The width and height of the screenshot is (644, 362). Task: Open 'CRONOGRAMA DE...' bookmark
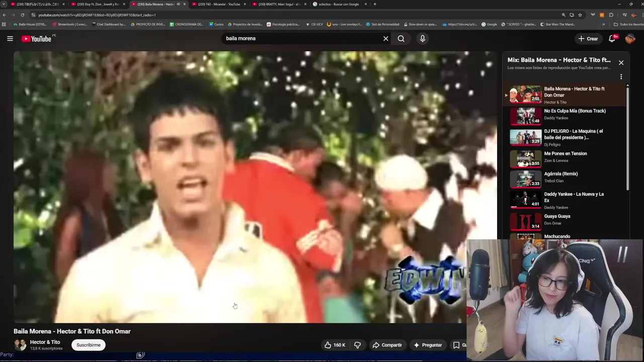pyautogui.click(x=187, y=24)
